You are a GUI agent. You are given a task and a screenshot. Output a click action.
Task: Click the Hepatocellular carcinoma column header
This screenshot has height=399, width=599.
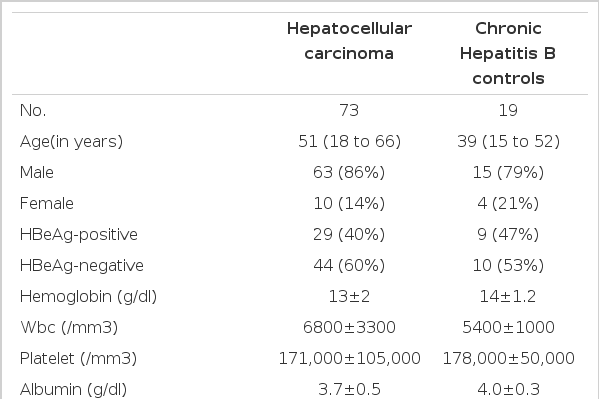tap(349, 41)
